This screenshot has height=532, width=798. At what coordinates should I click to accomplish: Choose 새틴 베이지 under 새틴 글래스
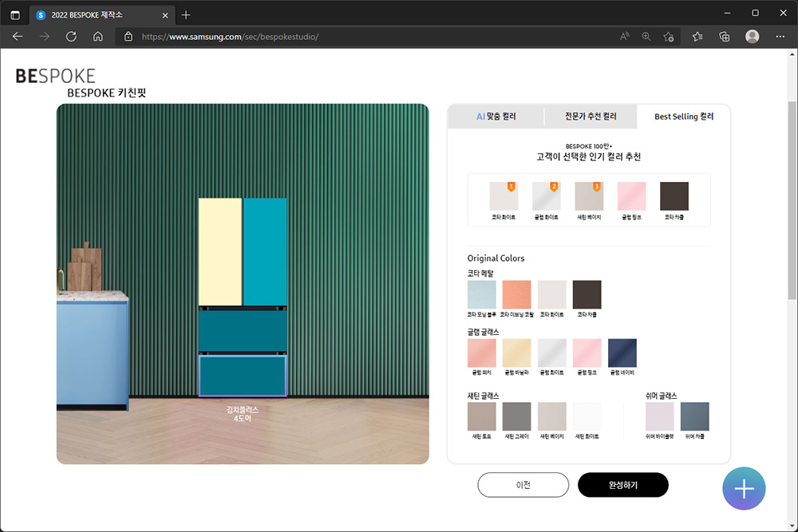[x=551, y=416]
